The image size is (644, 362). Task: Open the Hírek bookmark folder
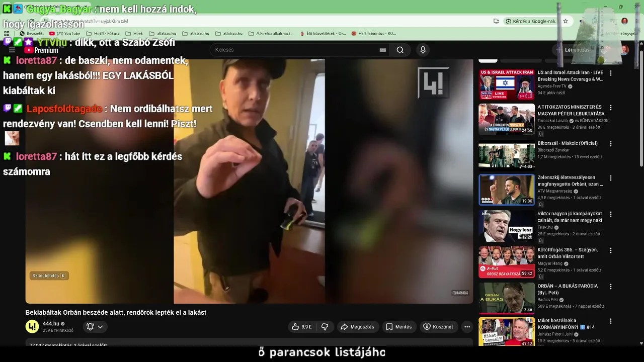pos(134,34)
